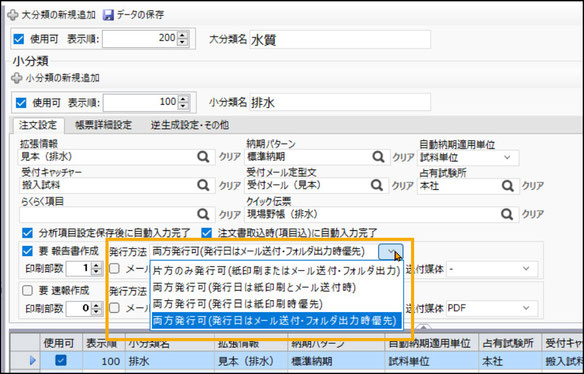
Task: Select 両方発行可(発行日は紙印刷時優先) option
Action: click(x=276, y=304)
